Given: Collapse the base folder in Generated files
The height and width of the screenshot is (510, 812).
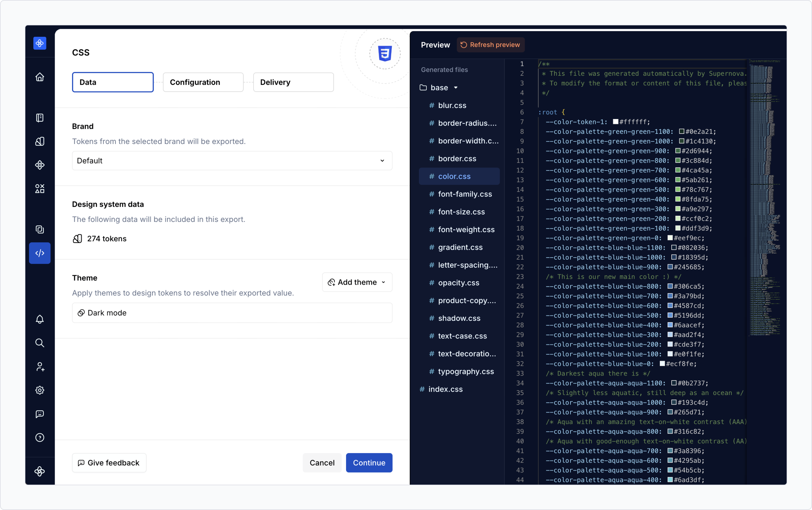Looking at the screenshot, I should (x=456, y=87).
